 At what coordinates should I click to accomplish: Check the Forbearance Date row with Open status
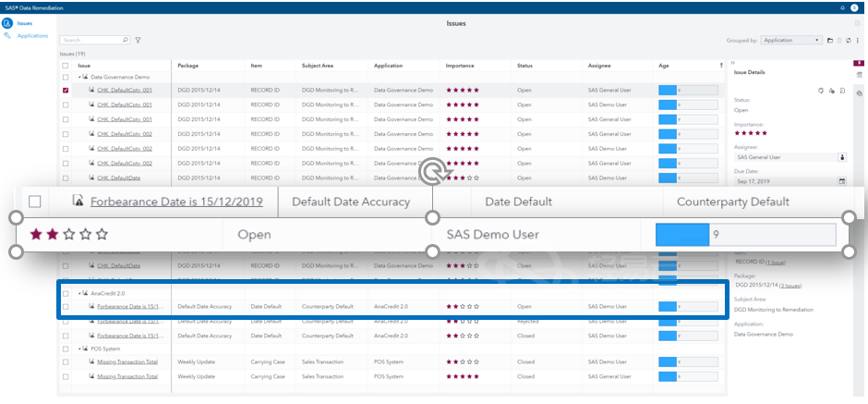[x=66, y=306]
